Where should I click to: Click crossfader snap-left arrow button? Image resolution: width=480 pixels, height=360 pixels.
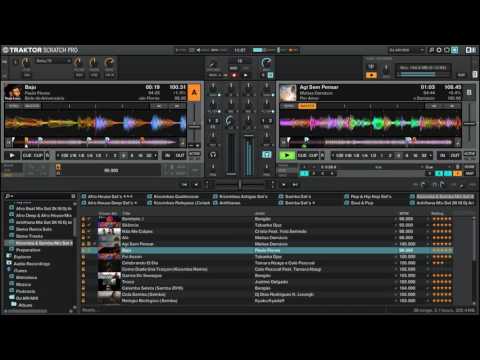coord(196,184)
